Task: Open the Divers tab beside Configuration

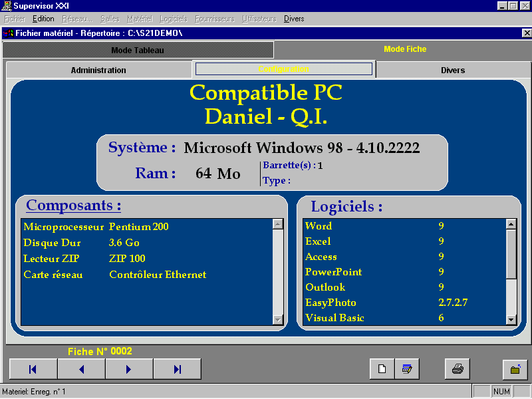Action: coord(453,70)
